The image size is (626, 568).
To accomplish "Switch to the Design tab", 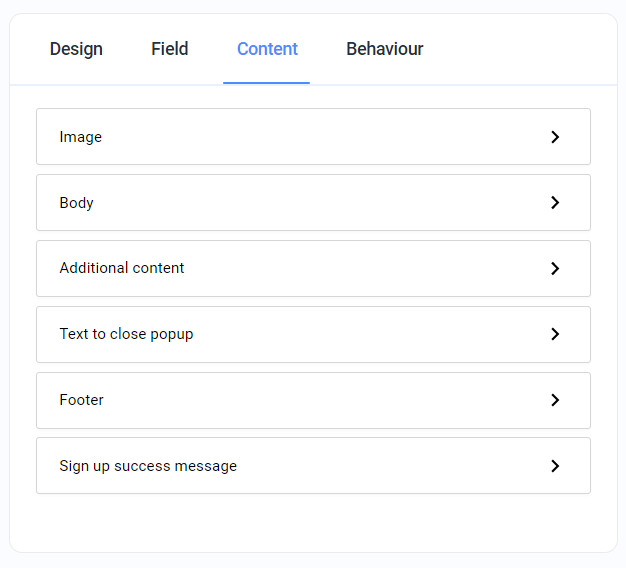I will point(76,49).
